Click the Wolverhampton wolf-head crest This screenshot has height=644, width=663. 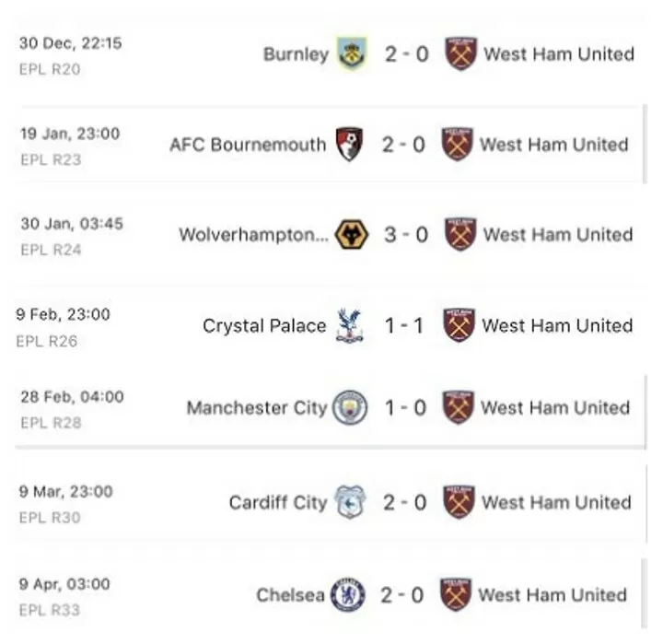[352, 234]
